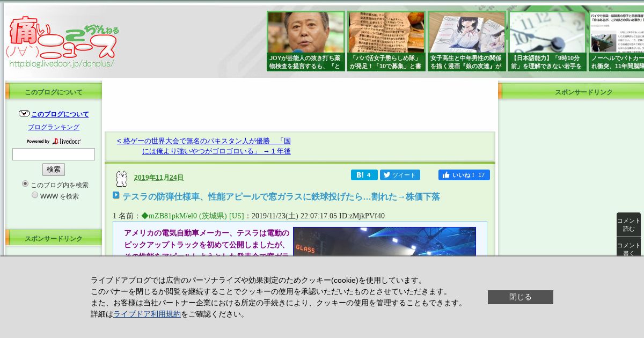The image size is (644, 338).
Task: Open the 女子高生と中年男性 manga article thumbnail
Action: pos(466,41)
